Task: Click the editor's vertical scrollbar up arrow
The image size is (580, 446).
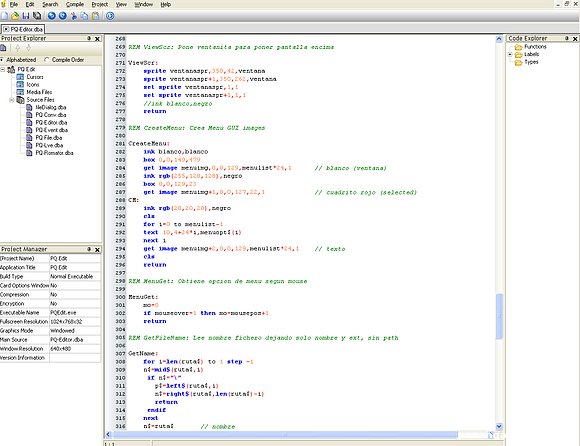Action: coord(499,39)
